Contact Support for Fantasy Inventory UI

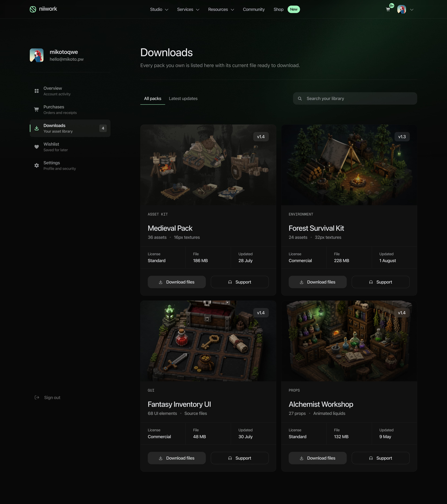point(240,458)
